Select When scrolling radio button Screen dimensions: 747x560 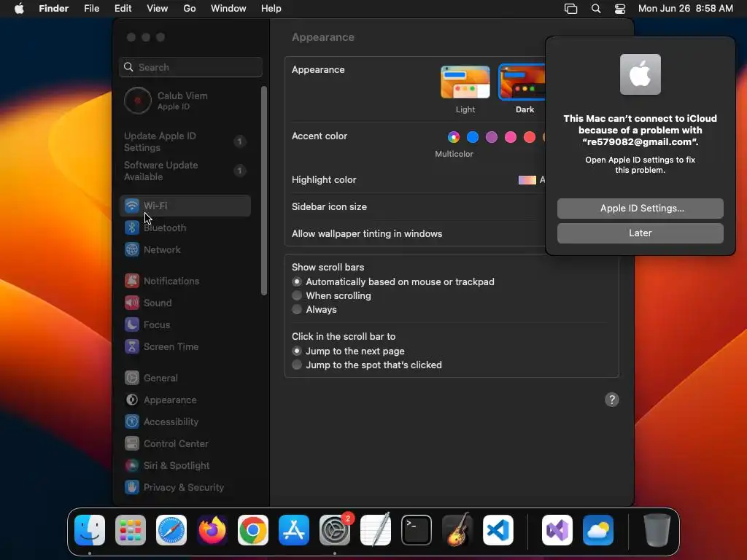297,296
